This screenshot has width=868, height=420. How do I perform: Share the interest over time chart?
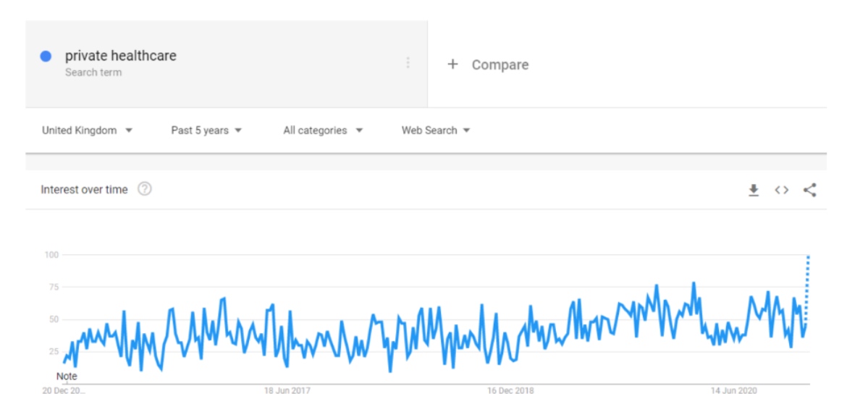coord(810,190)
